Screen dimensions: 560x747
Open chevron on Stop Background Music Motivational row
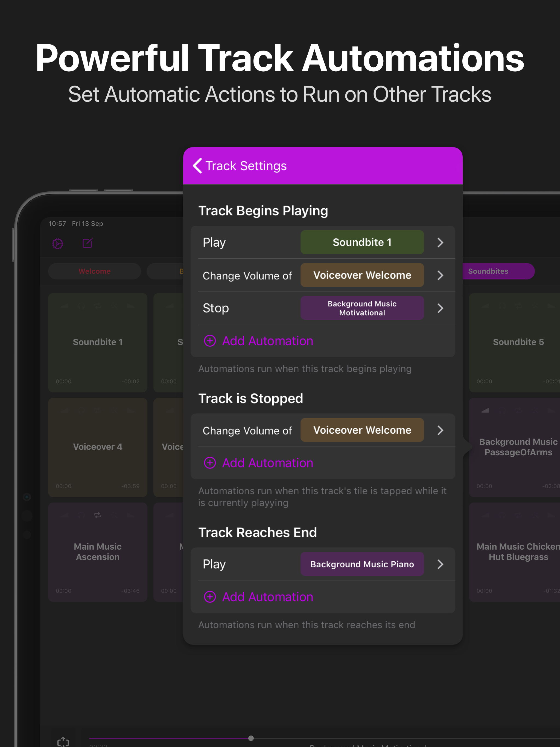pos(440,308)
